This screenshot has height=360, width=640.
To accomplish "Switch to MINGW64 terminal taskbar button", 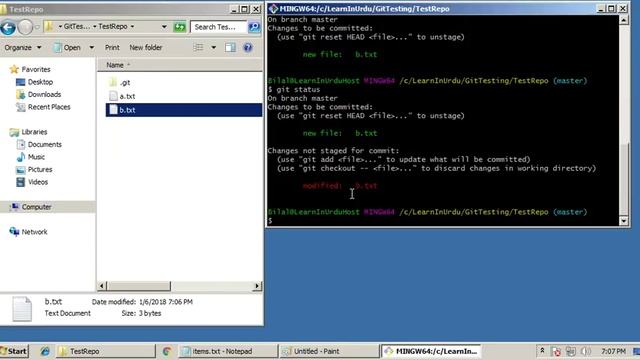I will pos(431,351).
